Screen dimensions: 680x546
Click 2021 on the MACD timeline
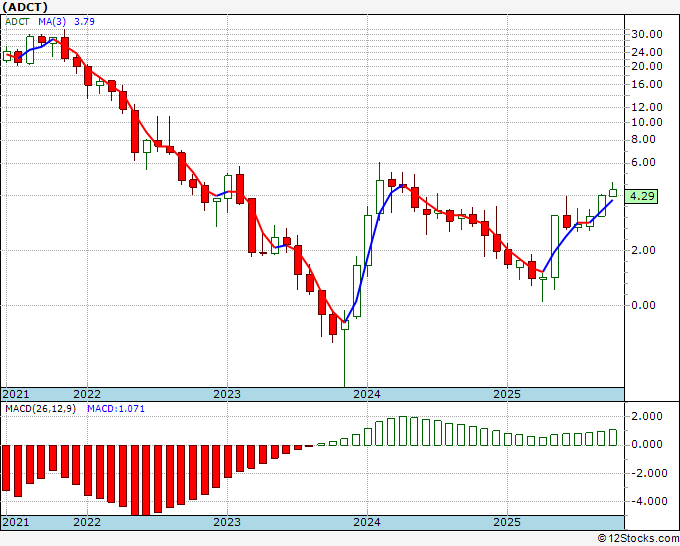point(16,522)
